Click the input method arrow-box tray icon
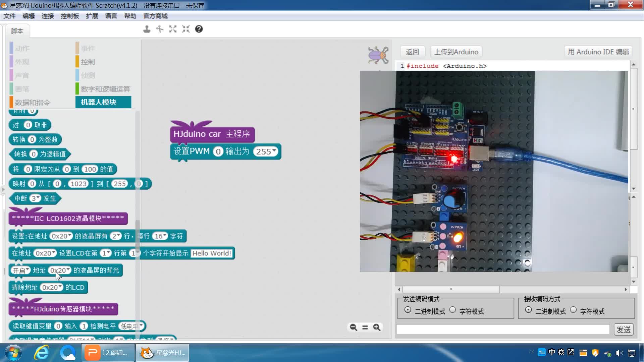The image size is (644, 362). pyautogui.click(x=571, y=352)
